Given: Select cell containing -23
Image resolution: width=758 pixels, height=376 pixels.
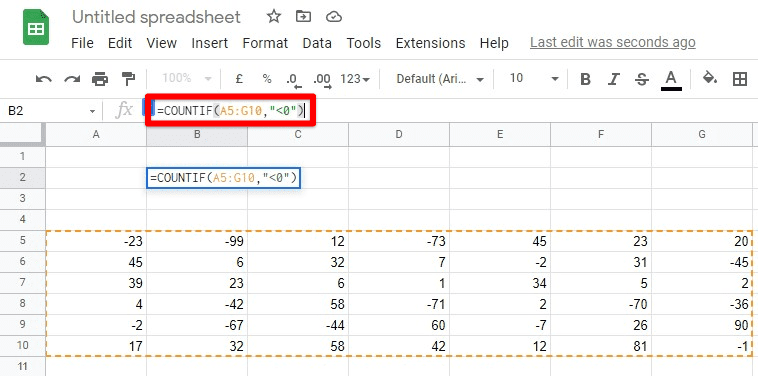Looking at the screenshot, I should 96,241.
